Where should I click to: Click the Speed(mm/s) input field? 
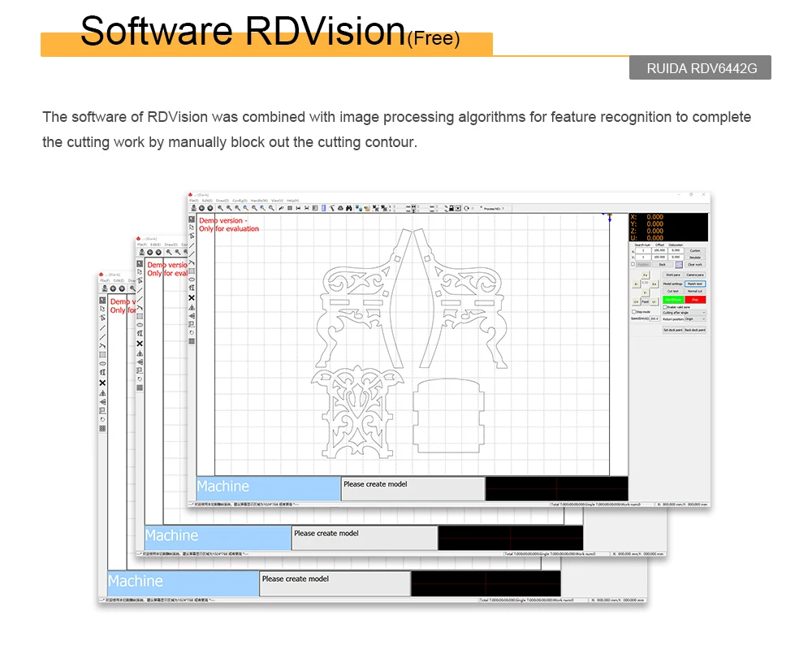pyautogui.click(x=654, y=318)
